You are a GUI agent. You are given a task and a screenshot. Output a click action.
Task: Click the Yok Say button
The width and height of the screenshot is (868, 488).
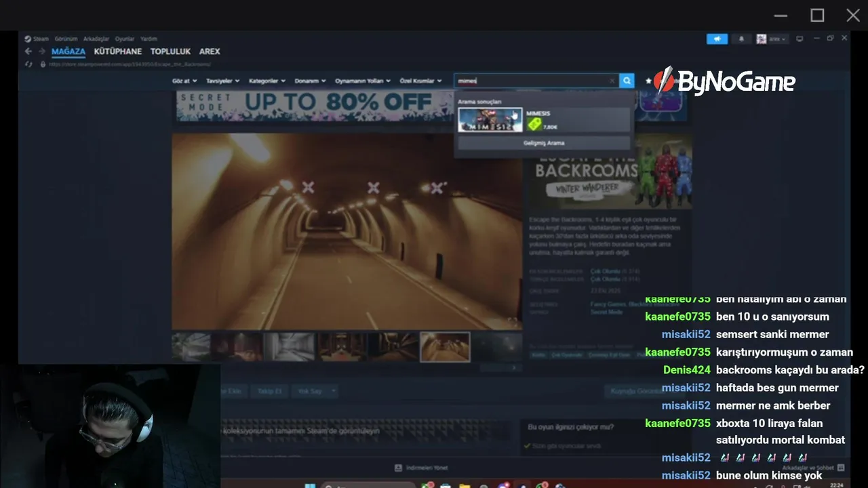coord(311,391)
